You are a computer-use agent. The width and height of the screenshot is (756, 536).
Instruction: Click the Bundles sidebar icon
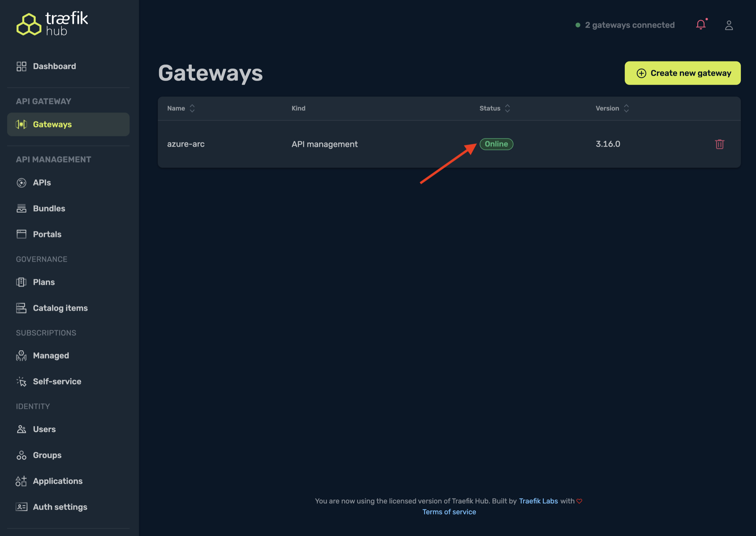coord(21,208)
